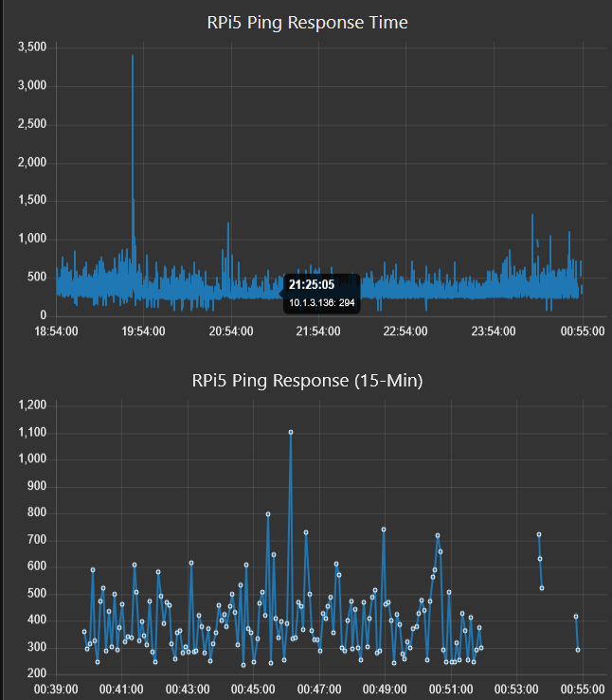Click the 23:54:00 x-axis label

pyautogui.click(x=494, y=332)
